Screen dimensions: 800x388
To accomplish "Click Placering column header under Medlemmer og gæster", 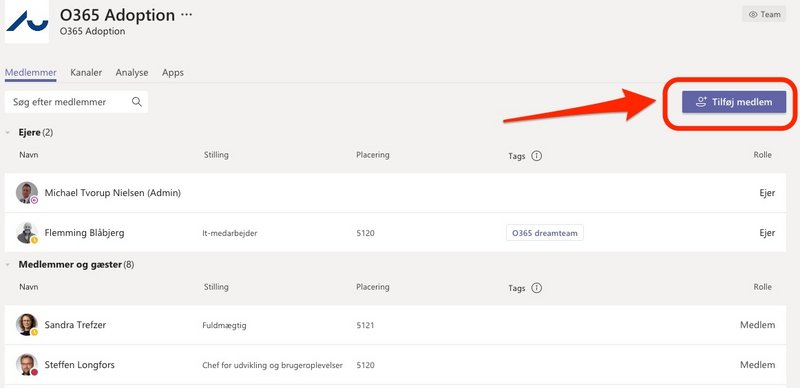I will pyautogui.click(x=372, y=287).
